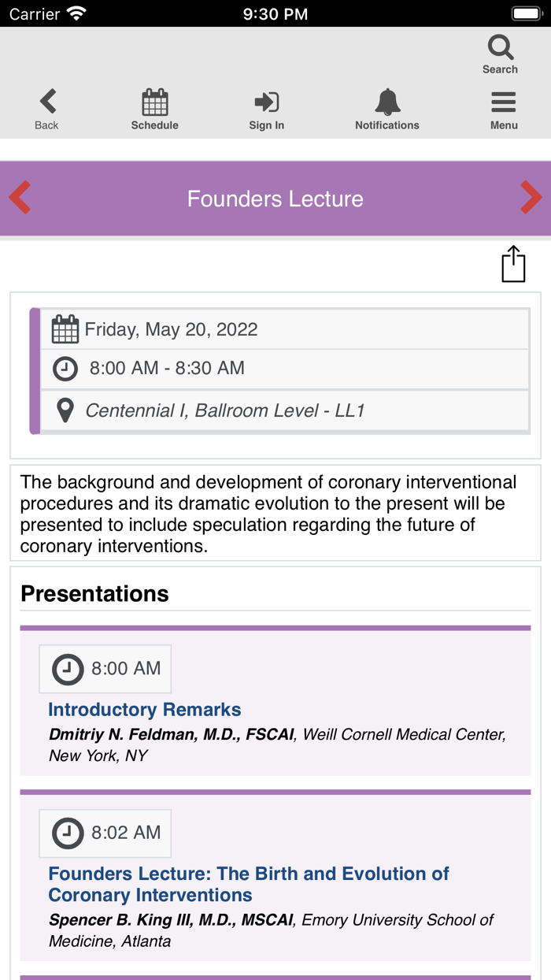Open the Search function
The image size is (551, 980).
click(x=500, y=51)
